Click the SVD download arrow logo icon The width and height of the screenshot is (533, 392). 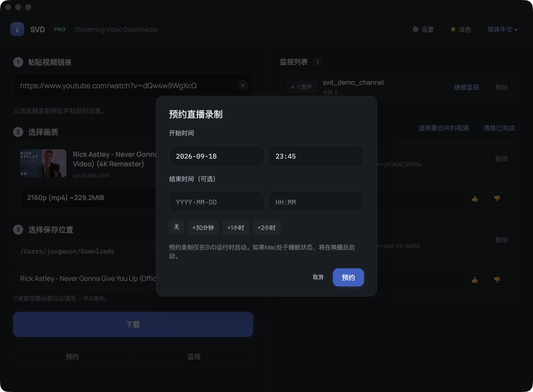coord(17,29)
